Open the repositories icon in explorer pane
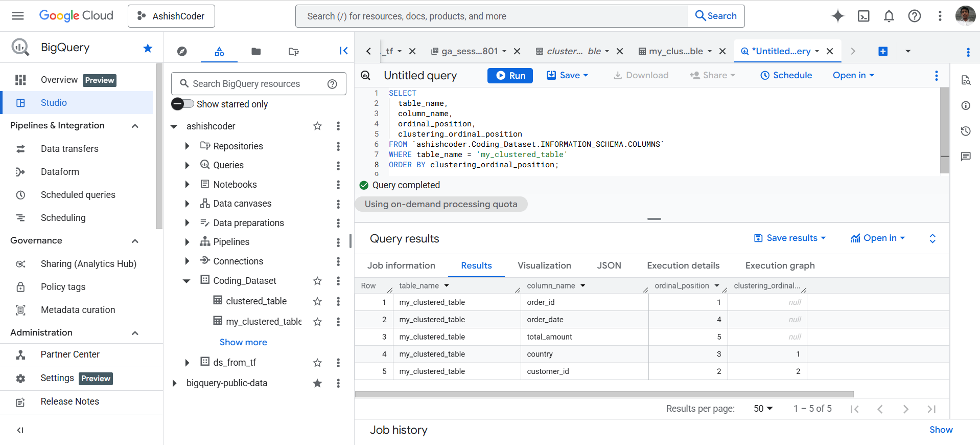This screenshot has width=980, height=445. [x=293, y=51]
